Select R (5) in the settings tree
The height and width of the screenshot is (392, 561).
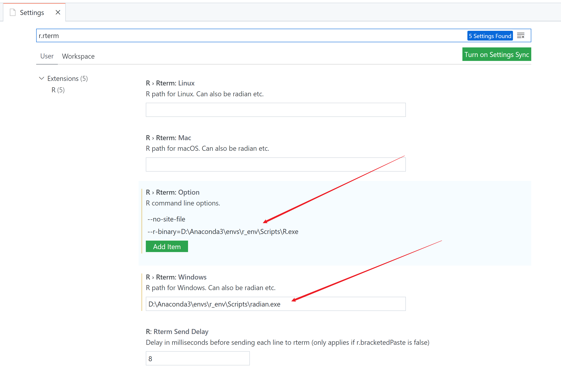[58, 90]
